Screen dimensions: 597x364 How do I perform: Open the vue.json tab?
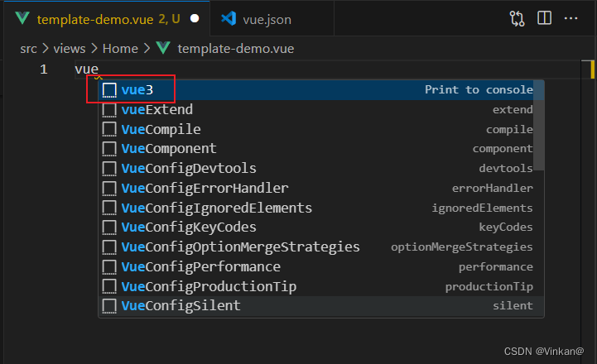pyautogui.click(x=272, y=19)
